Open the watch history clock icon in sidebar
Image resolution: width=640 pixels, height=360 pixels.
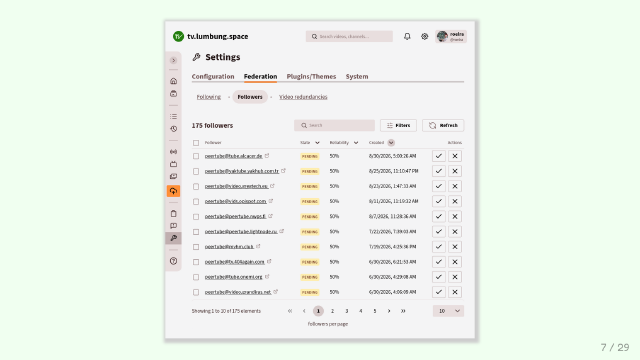pyautogui.click(x=173, y=129)
